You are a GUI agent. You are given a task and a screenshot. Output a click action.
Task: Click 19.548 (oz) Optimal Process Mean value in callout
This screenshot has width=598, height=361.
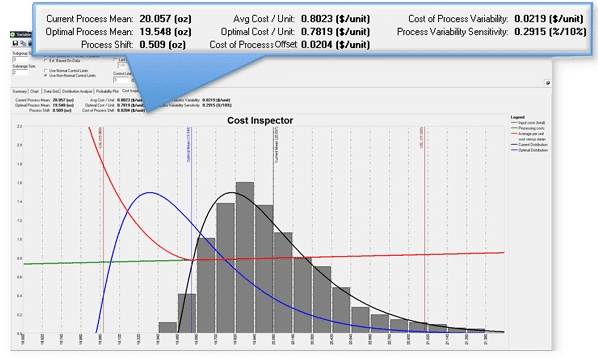(166, 32)
